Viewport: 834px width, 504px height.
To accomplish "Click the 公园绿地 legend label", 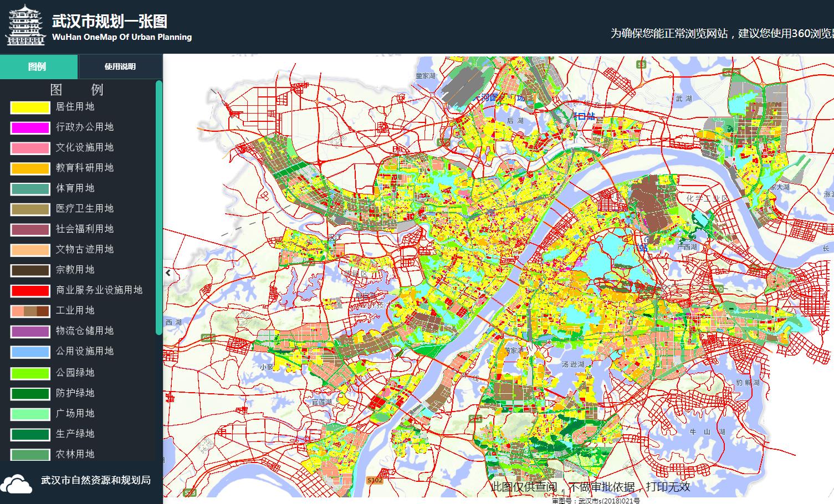I will coord(75,373).
